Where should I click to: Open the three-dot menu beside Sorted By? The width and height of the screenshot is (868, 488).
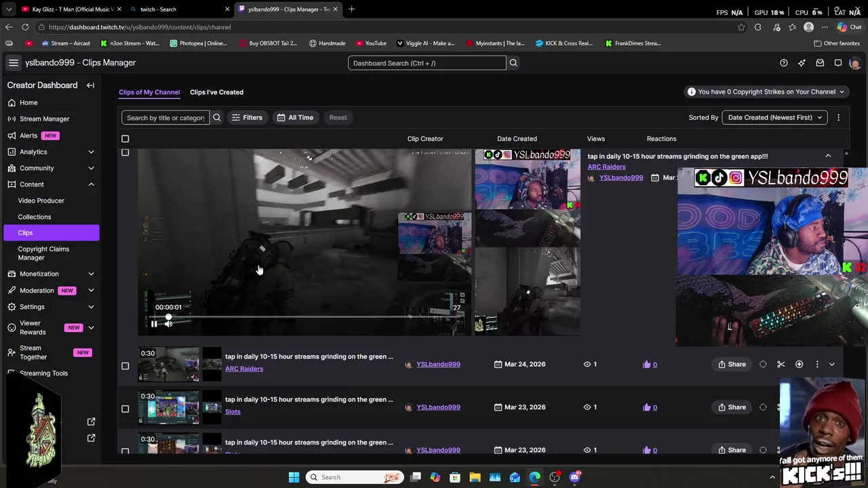(x=839, y=118)
